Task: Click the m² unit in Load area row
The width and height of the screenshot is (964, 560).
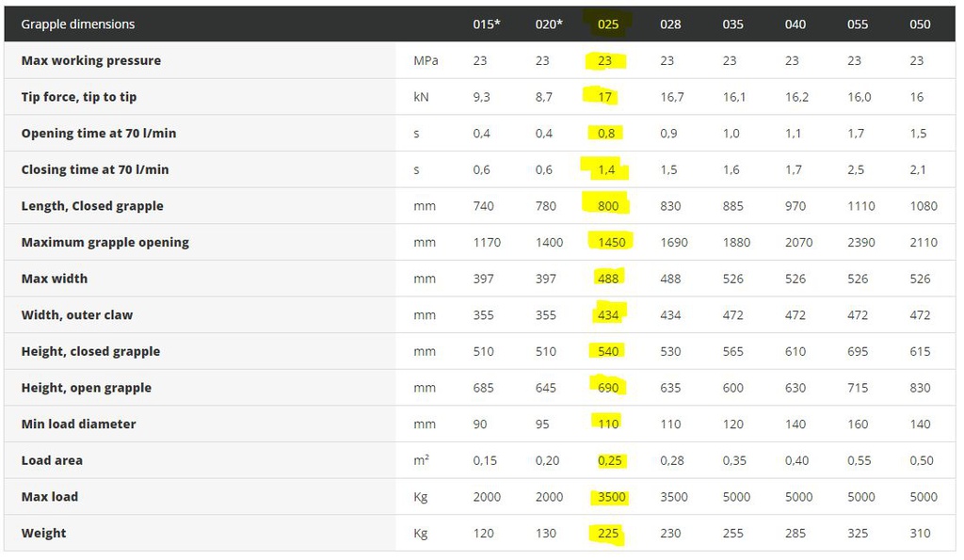Action: pyautogui.click(x=420, y=461)
